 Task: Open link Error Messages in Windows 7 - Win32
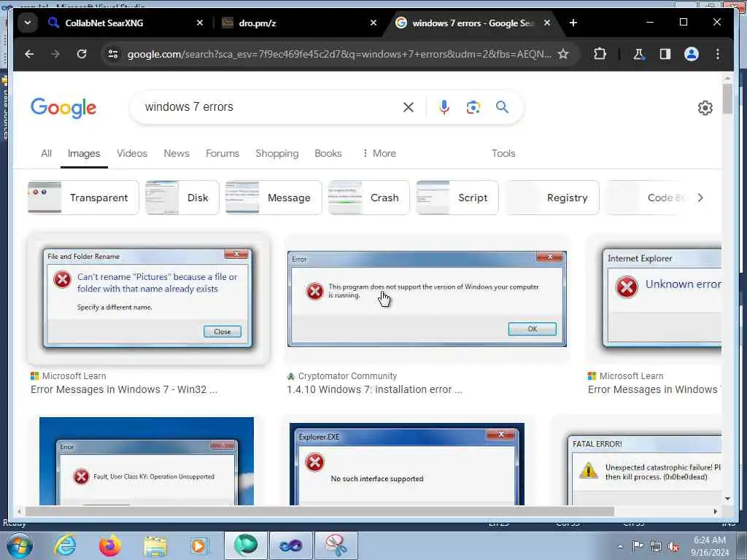click(124, 389)
